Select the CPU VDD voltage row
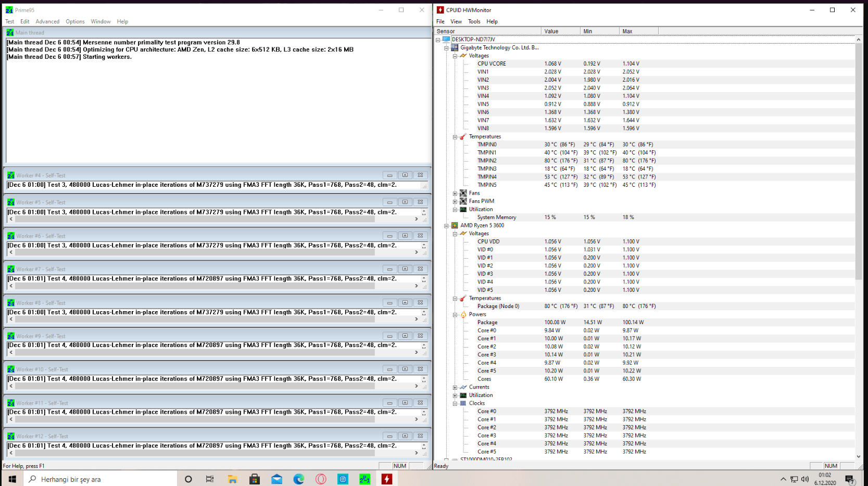 tap(646, 241)
